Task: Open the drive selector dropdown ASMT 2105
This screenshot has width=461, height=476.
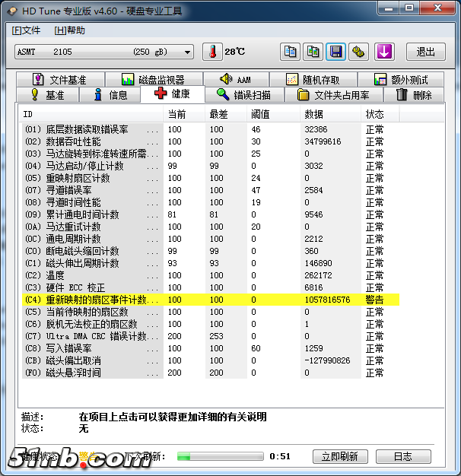Action: coord(104,52)
